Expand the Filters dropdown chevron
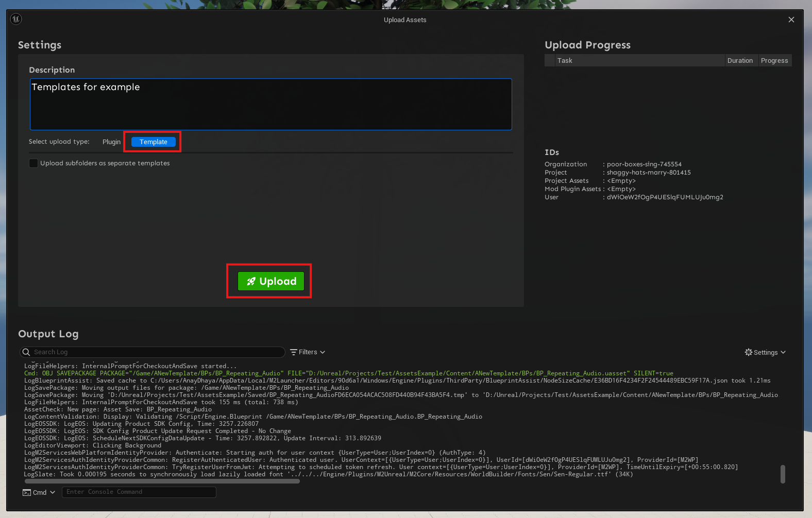 coord(323,352)
